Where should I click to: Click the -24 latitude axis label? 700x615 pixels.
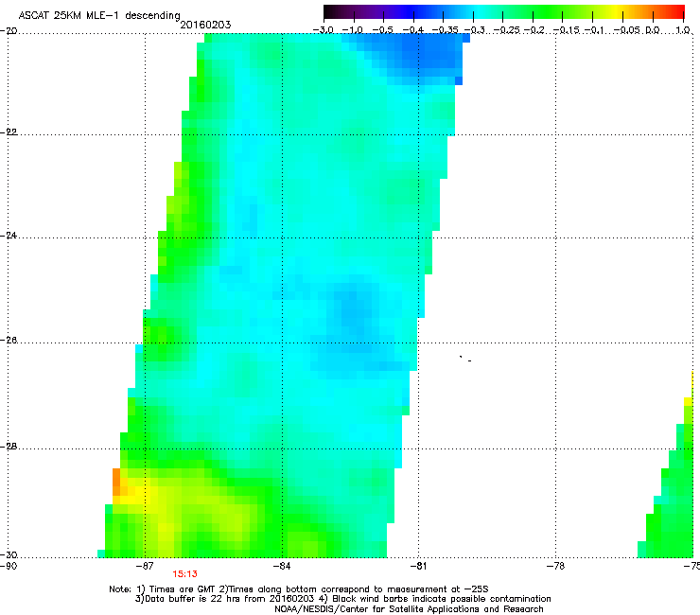pos(9,236)
